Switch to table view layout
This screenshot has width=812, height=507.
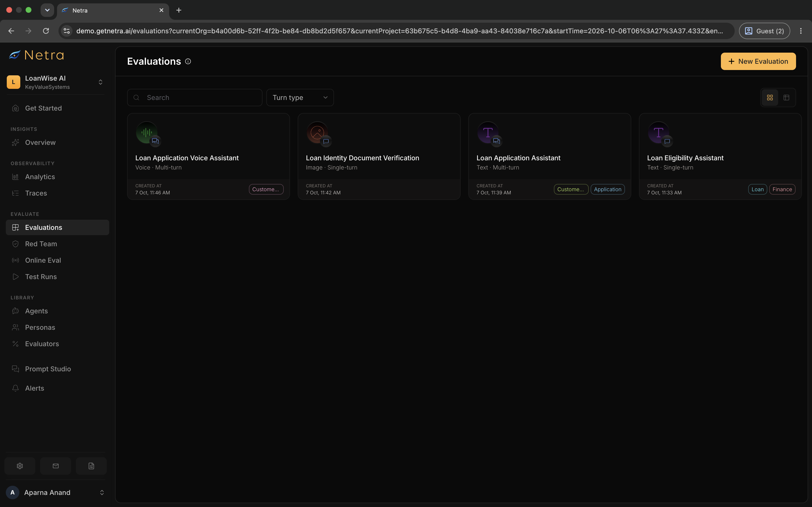786,98
